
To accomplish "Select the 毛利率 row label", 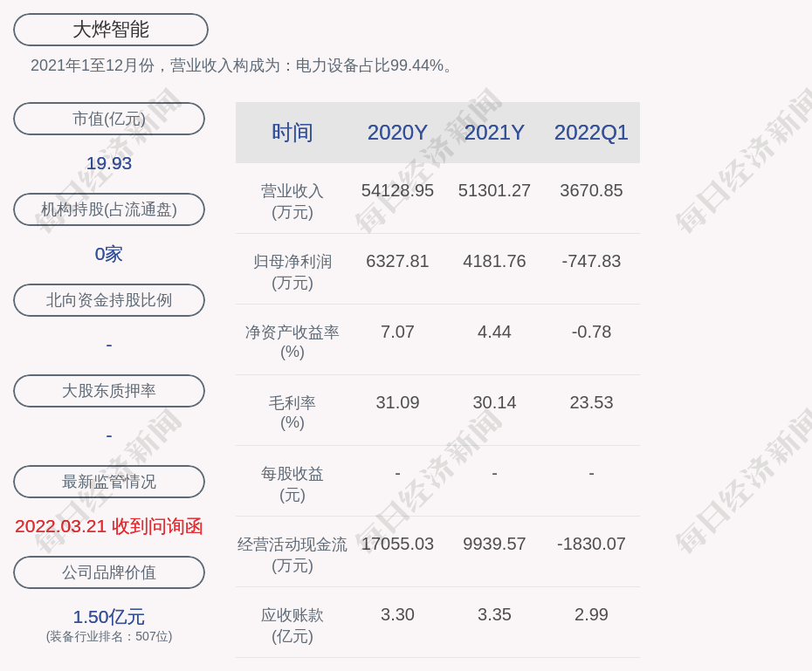I will point(292,413).
